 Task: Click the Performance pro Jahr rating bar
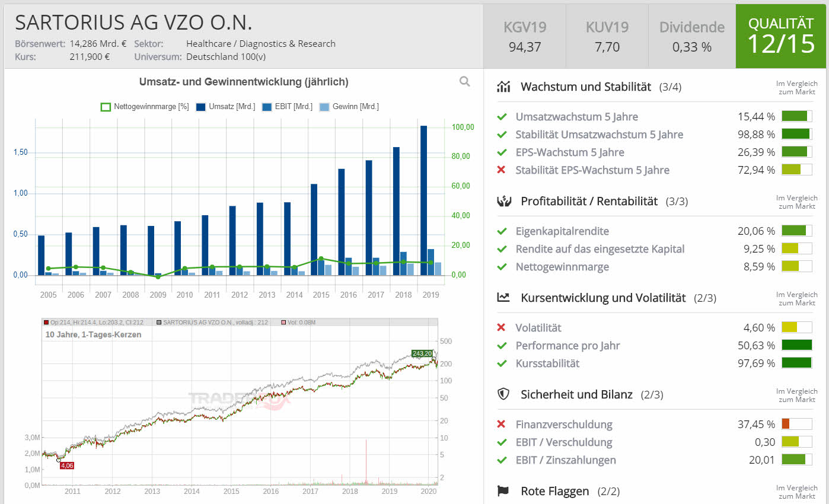point(796,345)
